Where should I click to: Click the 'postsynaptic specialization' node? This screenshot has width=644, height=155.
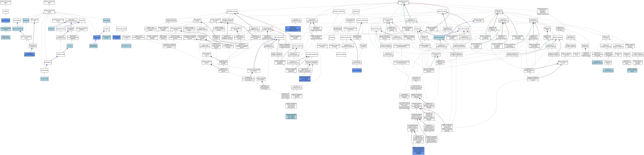[93, 46]
